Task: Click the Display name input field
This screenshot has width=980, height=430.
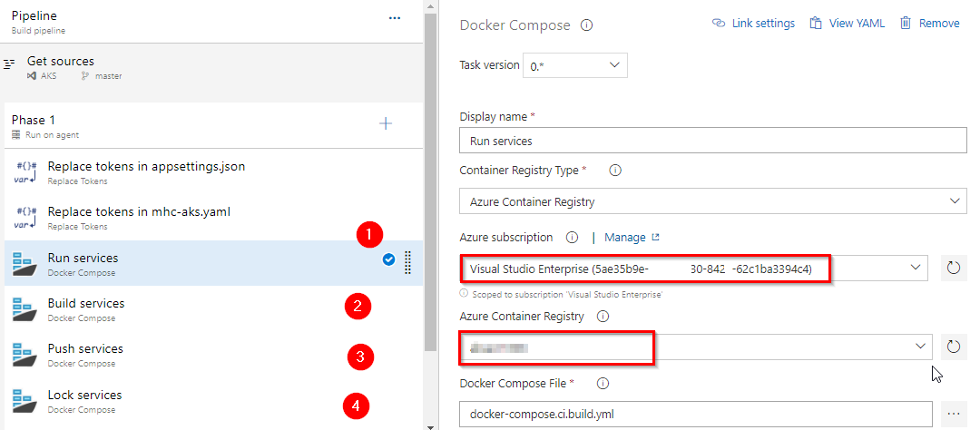Action: (x=713, y=141)
